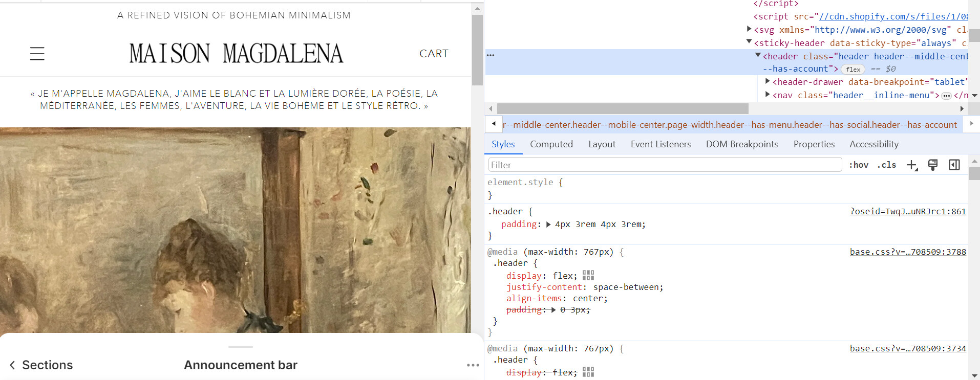Viewport: 980px width, 380px height.
Task: Click the painting image in the preview
Action: click(x=236, y=230)
